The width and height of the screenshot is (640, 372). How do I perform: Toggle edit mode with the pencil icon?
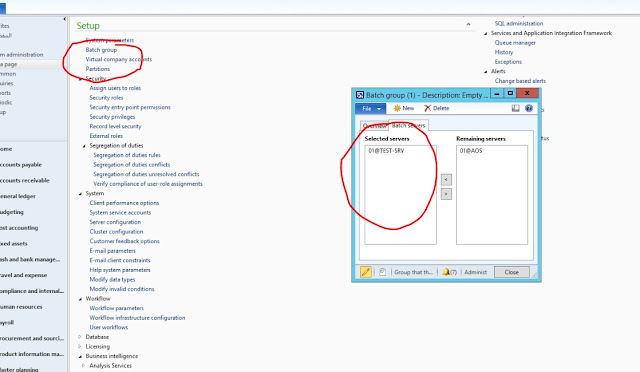coord(366,272)
